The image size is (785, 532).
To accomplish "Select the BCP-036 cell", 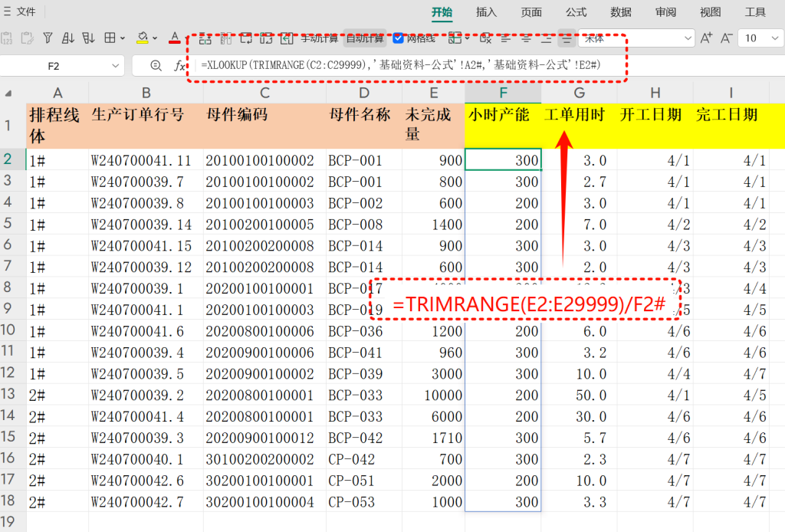I will (x=364, y=331).
